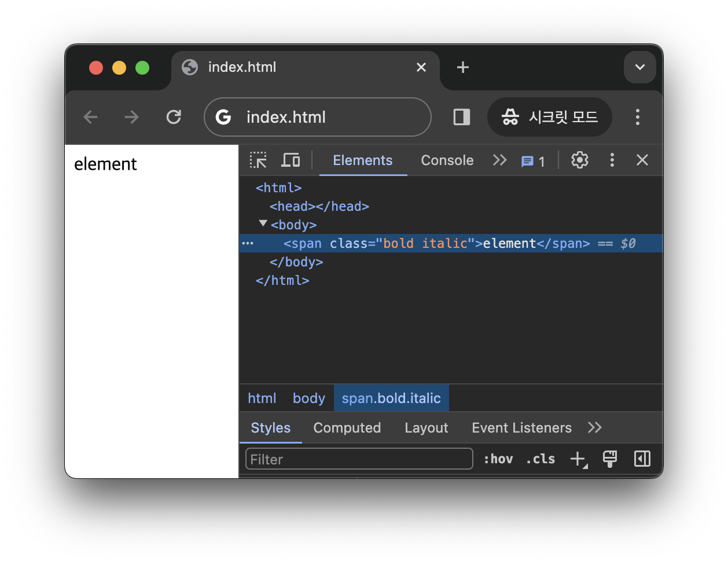Select the body breadcrumb
Image resolution: width=728 pixels, height=564 pixels.
pos(308,398)
